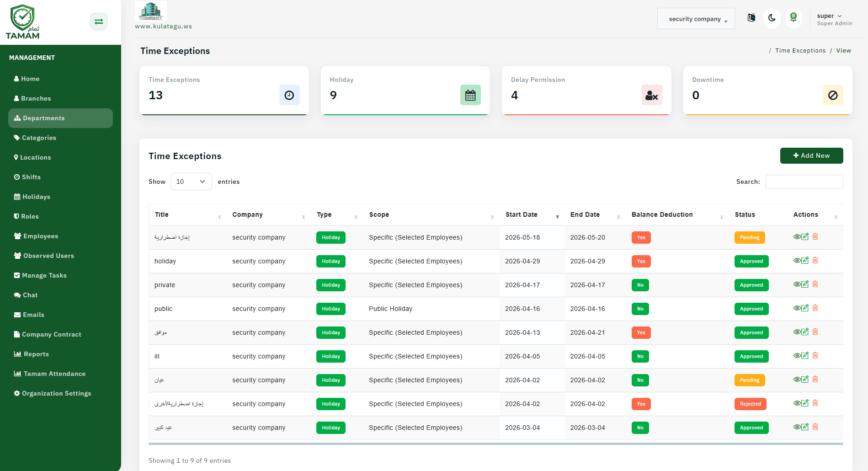Edit the 'holiday' row with pencil icon
This screenshot has width=868, height=471.
pyautogui.click(x=805, y=260)
